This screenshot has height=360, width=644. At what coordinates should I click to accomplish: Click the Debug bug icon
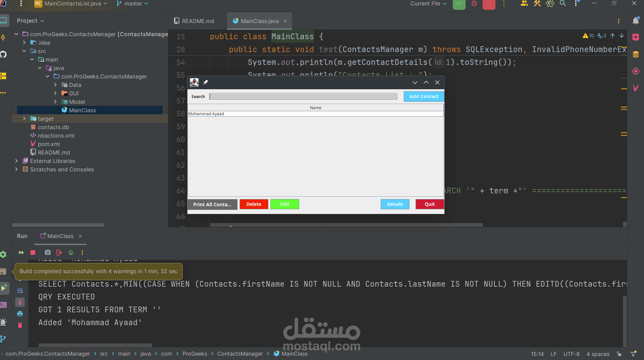coord(474,4)
